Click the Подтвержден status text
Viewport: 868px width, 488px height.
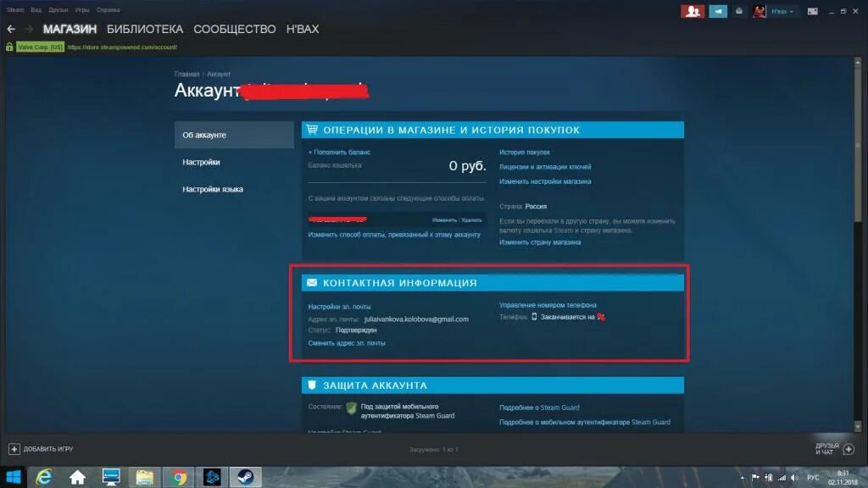[356, 330]
